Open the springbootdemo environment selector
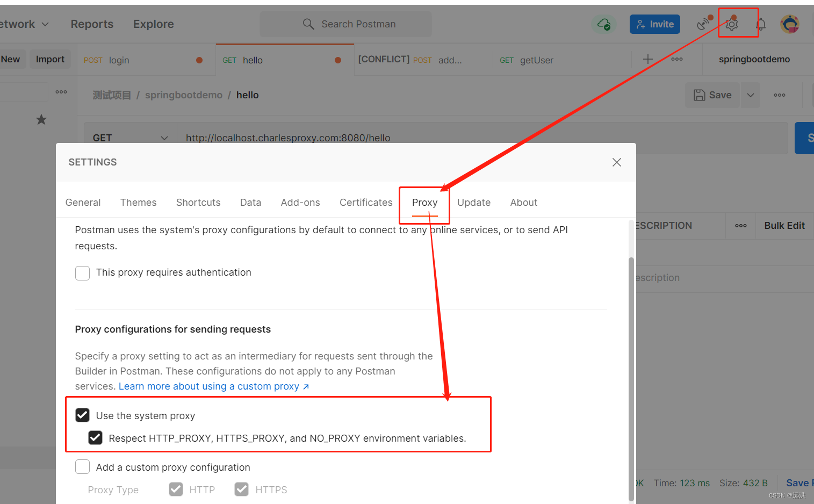This screenshot has width=814, height=504. tap(754, 59)
